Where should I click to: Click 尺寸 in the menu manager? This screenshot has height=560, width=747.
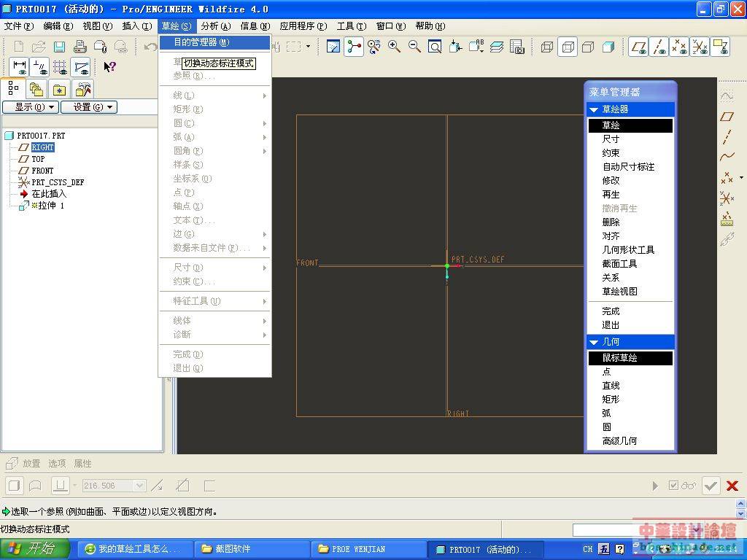pos(611,139)
